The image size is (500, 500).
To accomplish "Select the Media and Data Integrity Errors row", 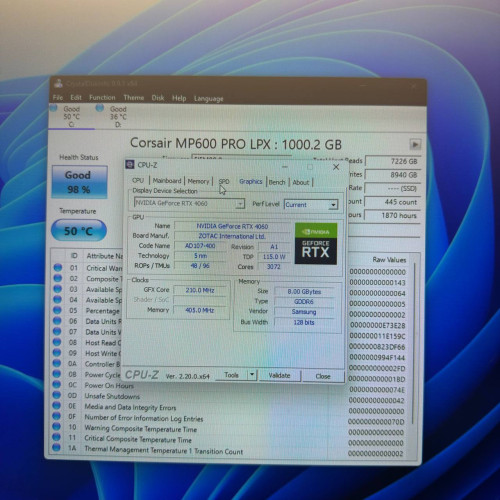I will point(228,408).
